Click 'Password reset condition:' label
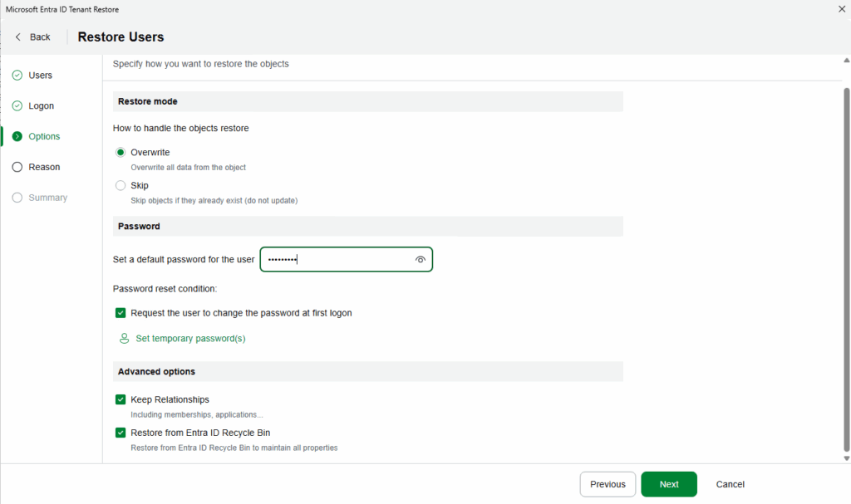The height and width of the screenshot is (504, 851). [x=165, y=289]
